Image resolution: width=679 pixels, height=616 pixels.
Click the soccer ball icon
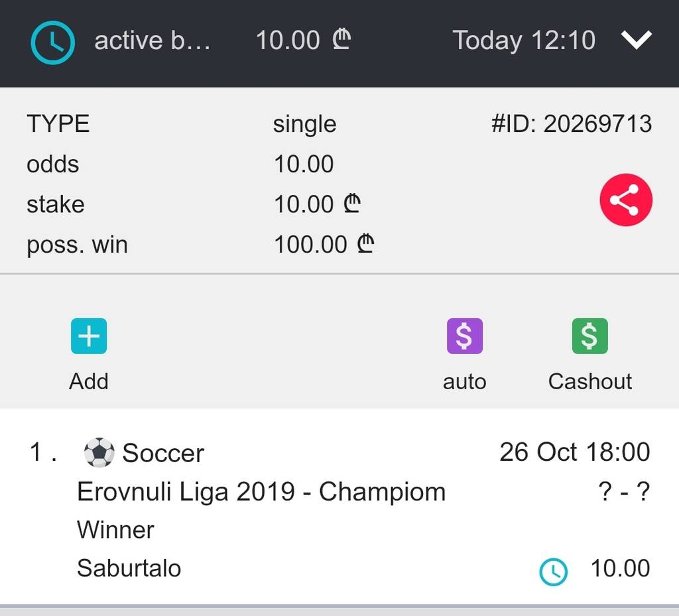(99, 453)
